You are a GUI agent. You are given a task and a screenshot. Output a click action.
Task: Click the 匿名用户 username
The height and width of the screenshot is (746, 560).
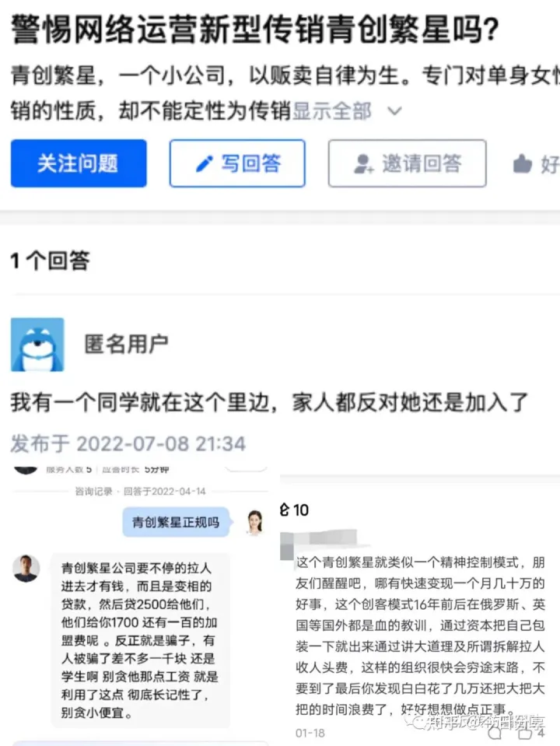(x=126, y=344)
